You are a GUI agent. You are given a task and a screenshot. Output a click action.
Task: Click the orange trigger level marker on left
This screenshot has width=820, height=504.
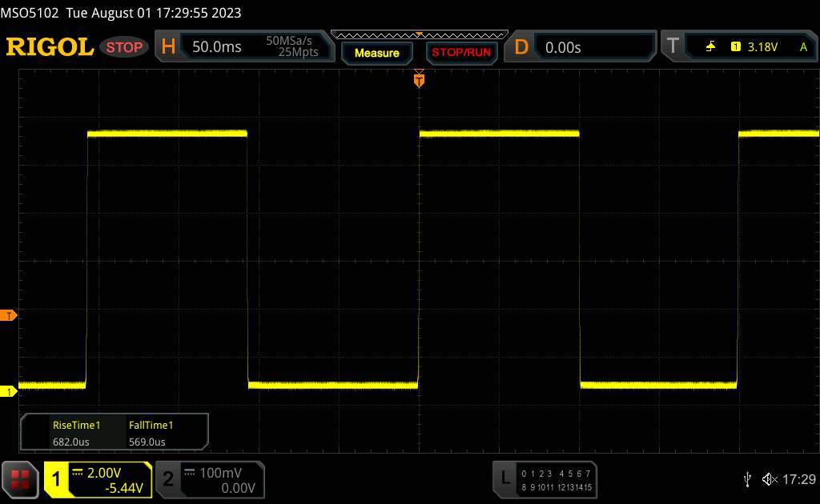coord(8,315)
